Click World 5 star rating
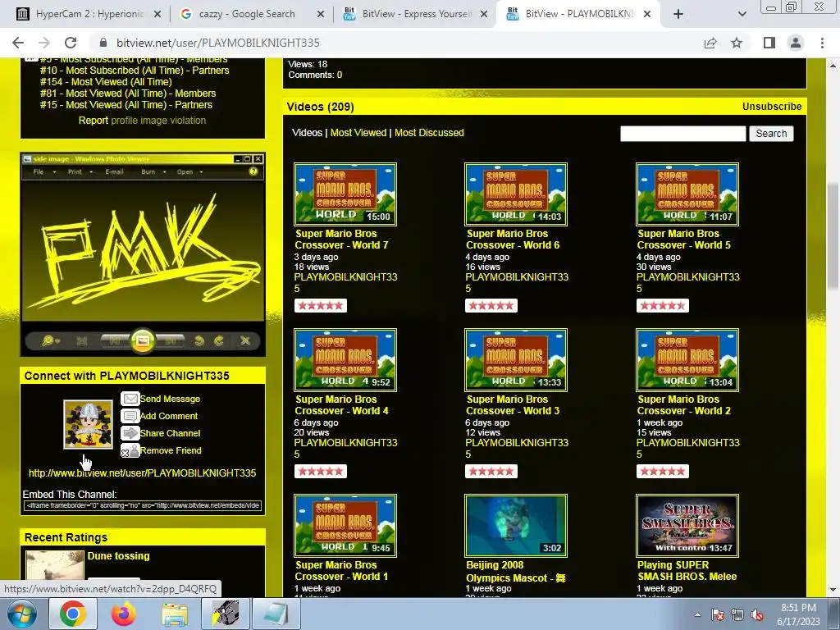The width and height of the screenshot is (840, 630). click(x=663, y=306)
